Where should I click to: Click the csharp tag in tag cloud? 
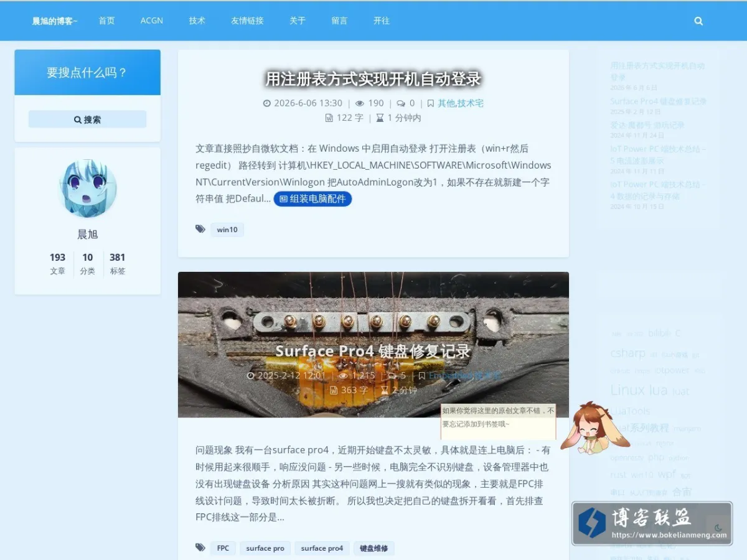627,353
